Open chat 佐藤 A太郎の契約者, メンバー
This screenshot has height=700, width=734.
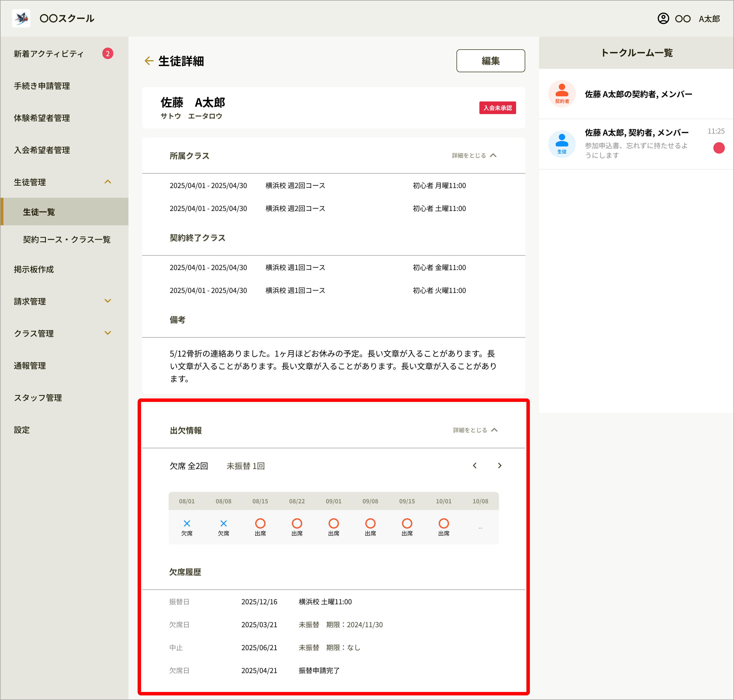tap(636, 94)
